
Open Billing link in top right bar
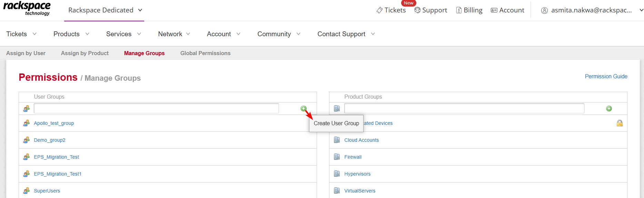473,10
